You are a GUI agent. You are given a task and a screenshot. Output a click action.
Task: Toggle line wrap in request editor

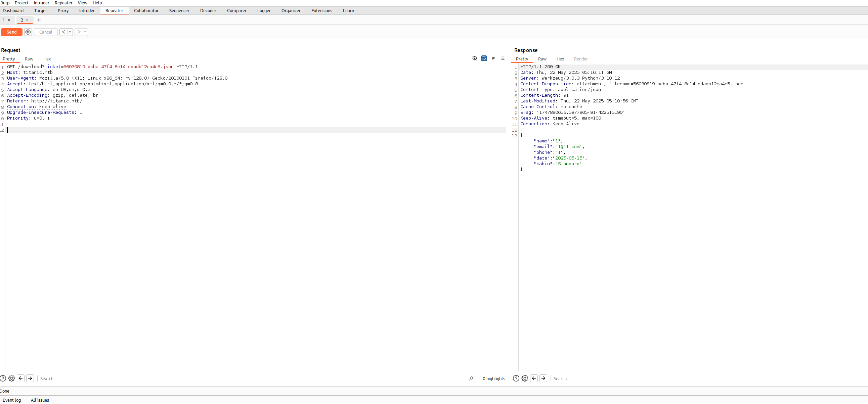[484, 58]
